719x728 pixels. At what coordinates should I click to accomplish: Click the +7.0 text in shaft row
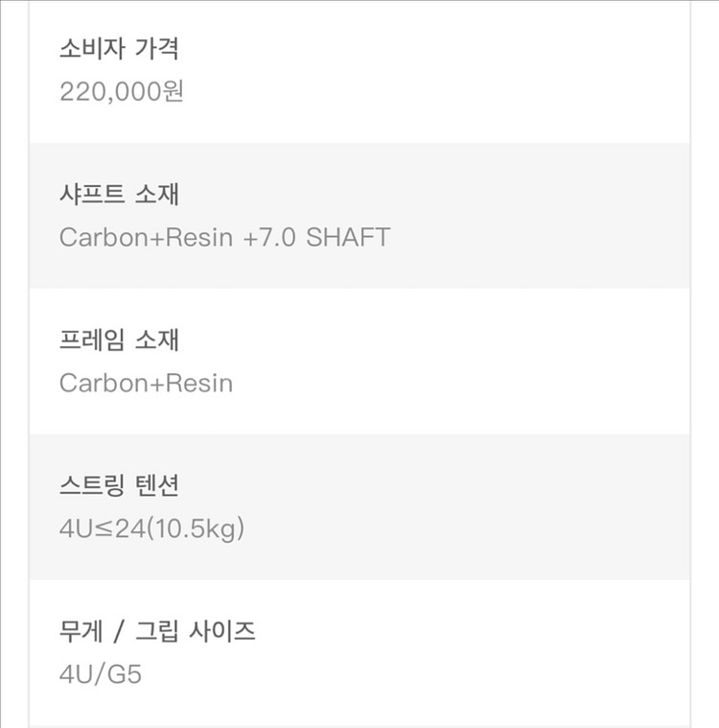pyautogui.click(x=269, y=237)
